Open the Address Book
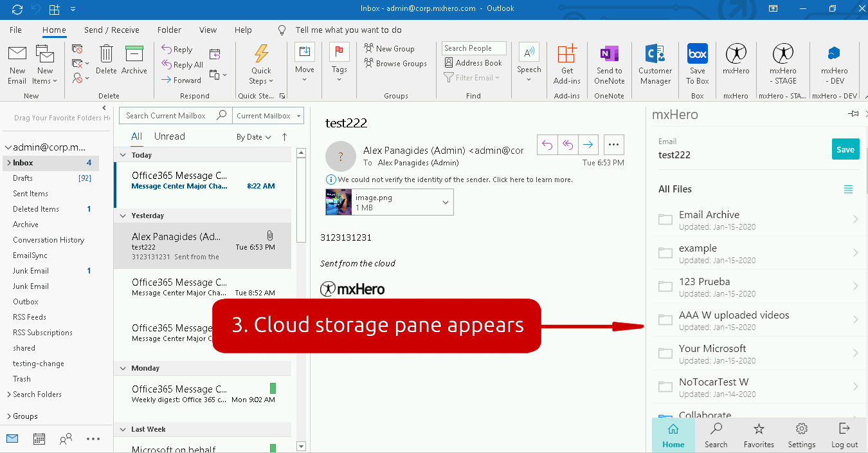Viewport: 868px width, 453px height. pyautogui.click(x=473, y=63)
